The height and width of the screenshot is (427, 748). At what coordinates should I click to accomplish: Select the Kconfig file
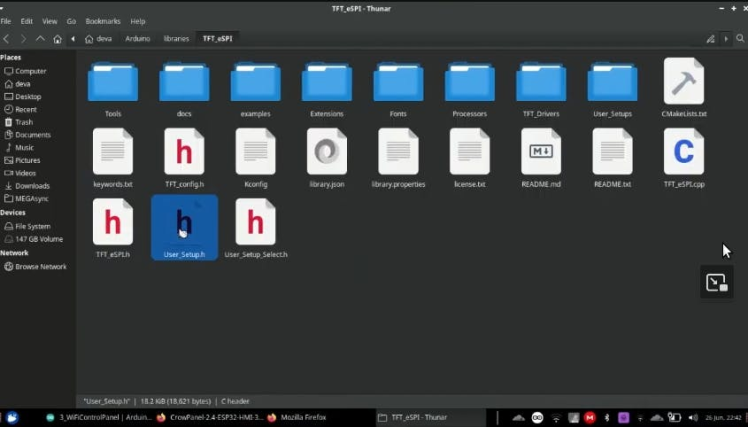click(x=255, y=153)
